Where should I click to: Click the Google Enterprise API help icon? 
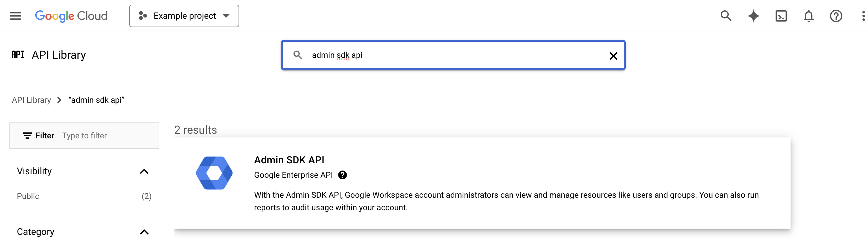(x=342, y=175)
